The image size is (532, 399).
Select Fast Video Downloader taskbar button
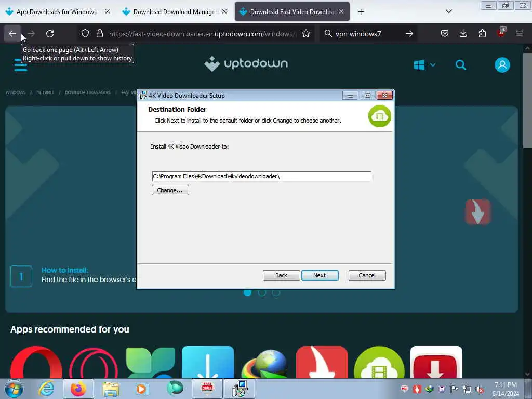(207, 389)
